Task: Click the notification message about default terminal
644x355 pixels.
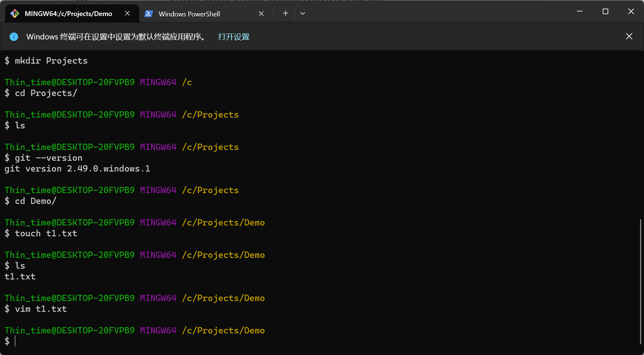Action: click(x=116, y=36)
